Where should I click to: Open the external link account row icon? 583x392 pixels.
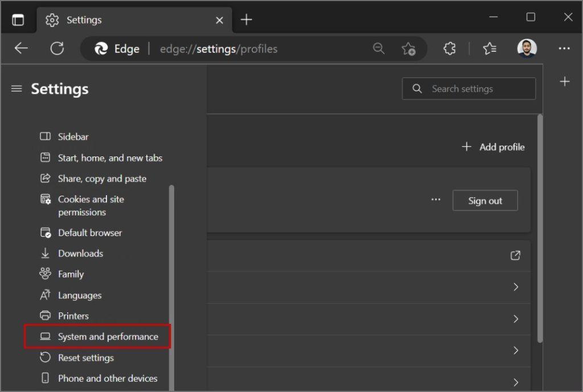(x=515, y=255)
